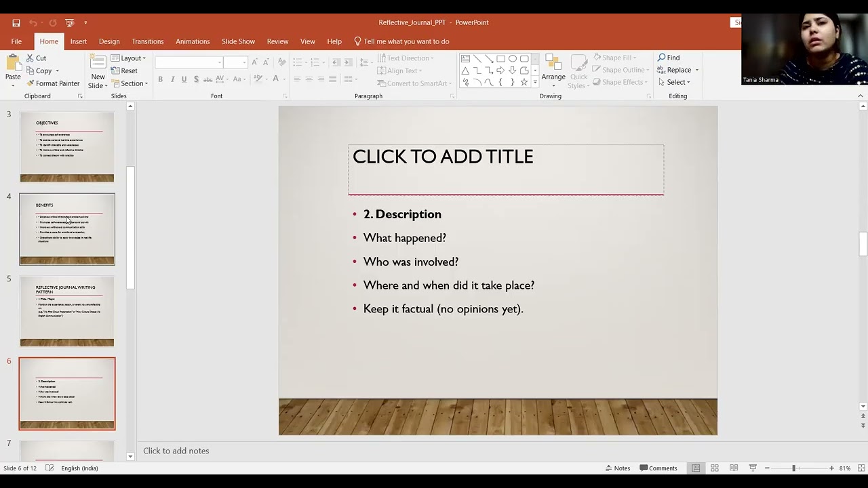Open the Layout dropdown
This screenshot has width=868, height=488.
tap(129, 58)
